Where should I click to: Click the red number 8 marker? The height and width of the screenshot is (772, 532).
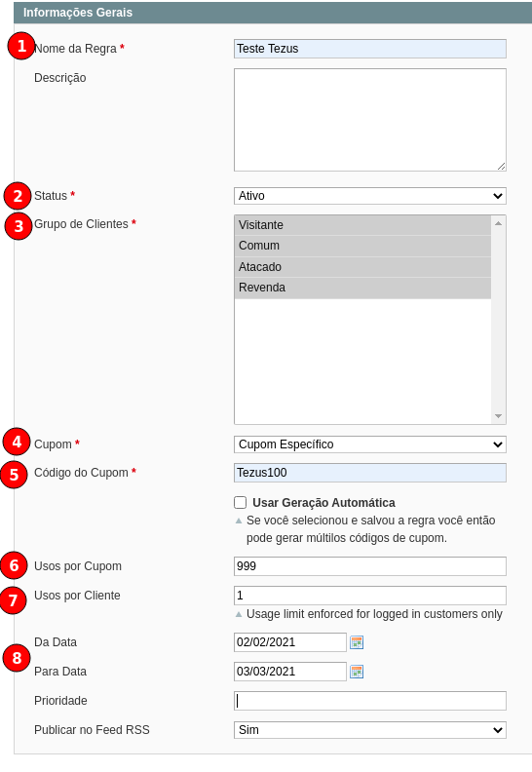pos(17,658)
